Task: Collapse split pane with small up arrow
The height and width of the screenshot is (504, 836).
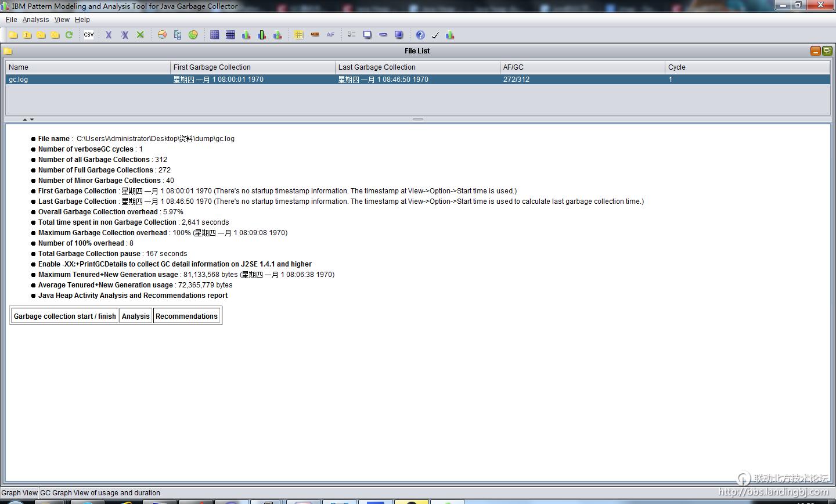Action: 25,120
